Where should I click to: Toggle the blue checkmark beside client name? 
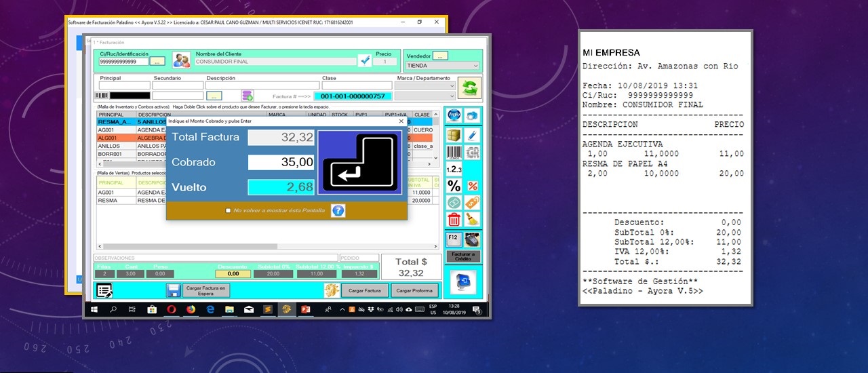(x=365, y=60)
